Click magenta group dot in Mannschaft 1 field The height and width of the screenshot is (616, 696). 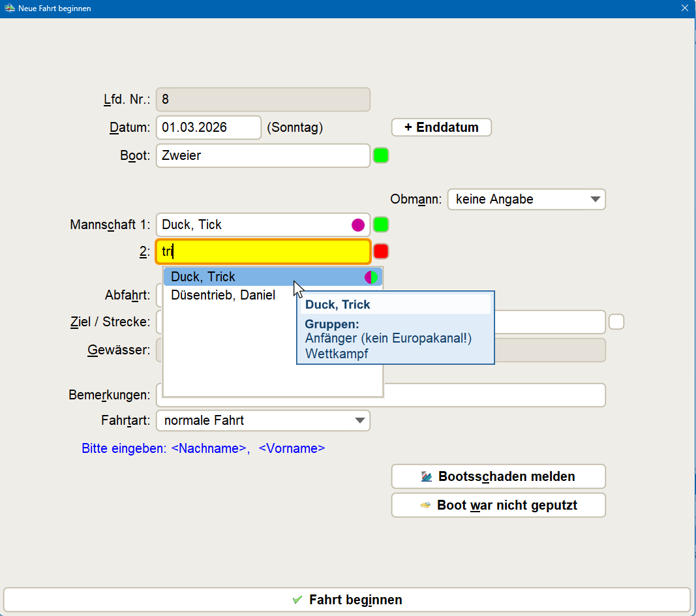coord(358,225)
